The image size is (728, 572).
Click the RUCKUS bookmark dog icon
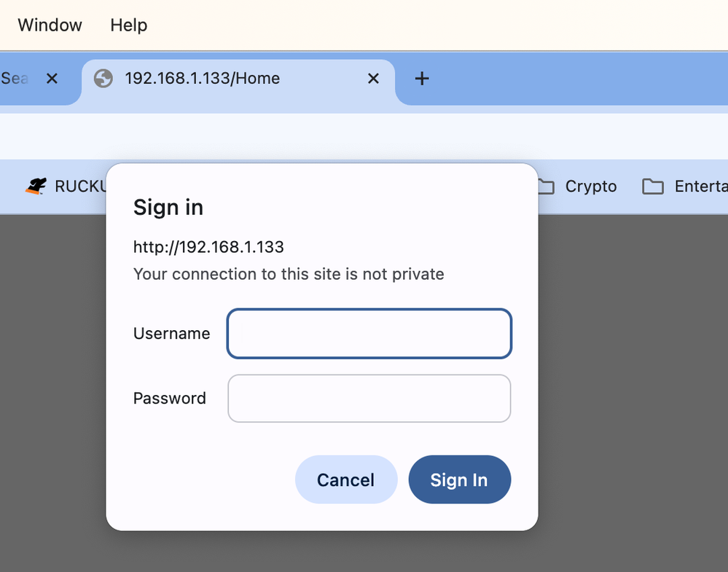click(x=36, y=187)
